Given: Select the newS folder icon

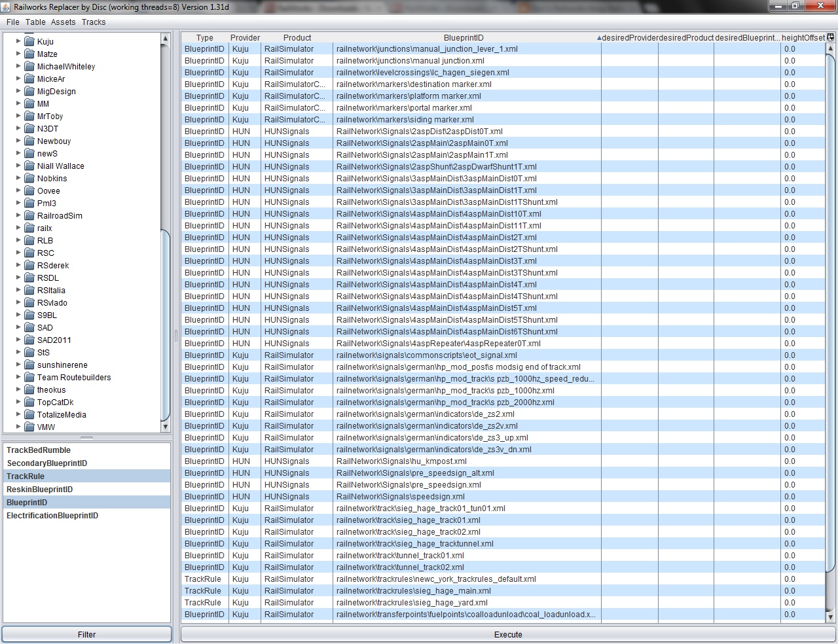Looking at the screenshot, I should [29, 153].
